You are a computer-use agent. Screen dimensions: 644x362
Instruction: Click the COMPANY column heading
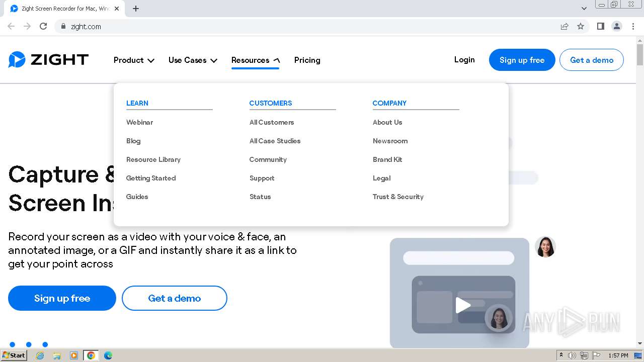tap(389, 103)
